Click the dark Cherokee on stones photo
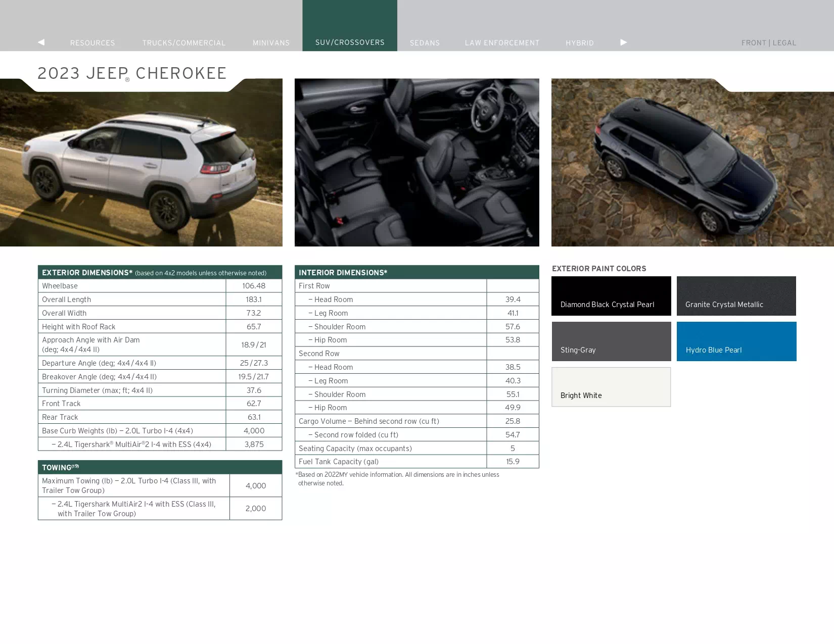 (x=692, y=163)
